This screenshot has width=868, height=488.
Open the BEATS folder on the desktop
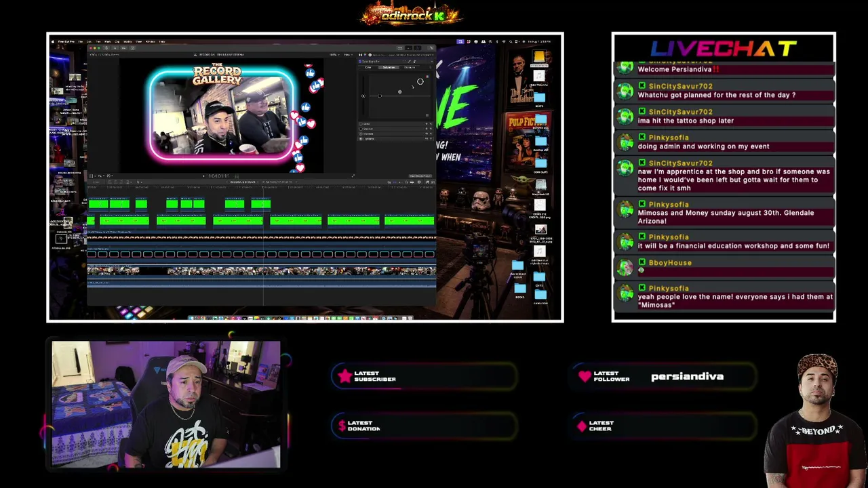tap(540, 98)
